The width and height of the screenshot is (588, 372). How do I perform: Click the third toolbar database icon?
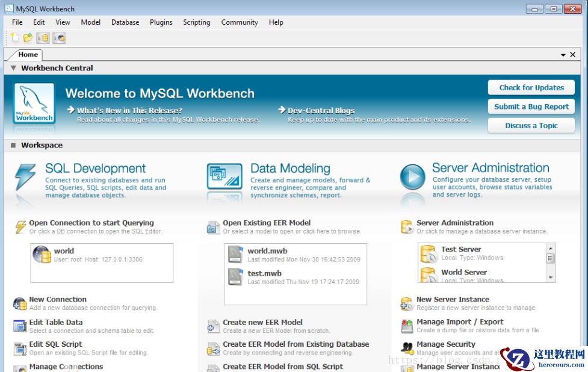click(43, 38)
